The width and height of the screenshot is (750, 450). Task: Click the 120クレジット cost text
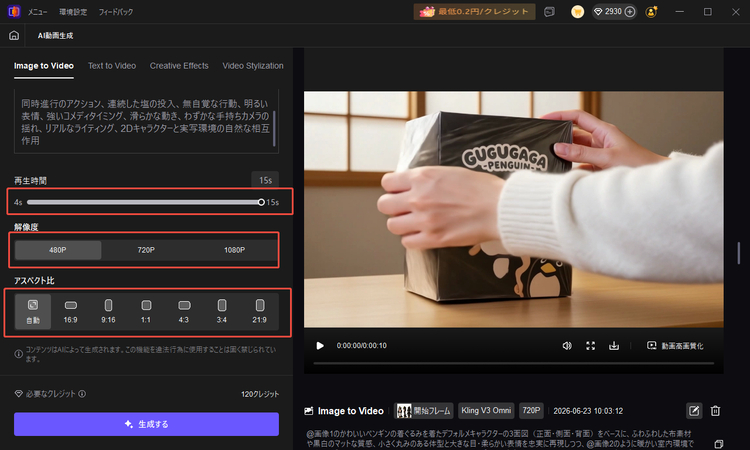coord(260,394)
